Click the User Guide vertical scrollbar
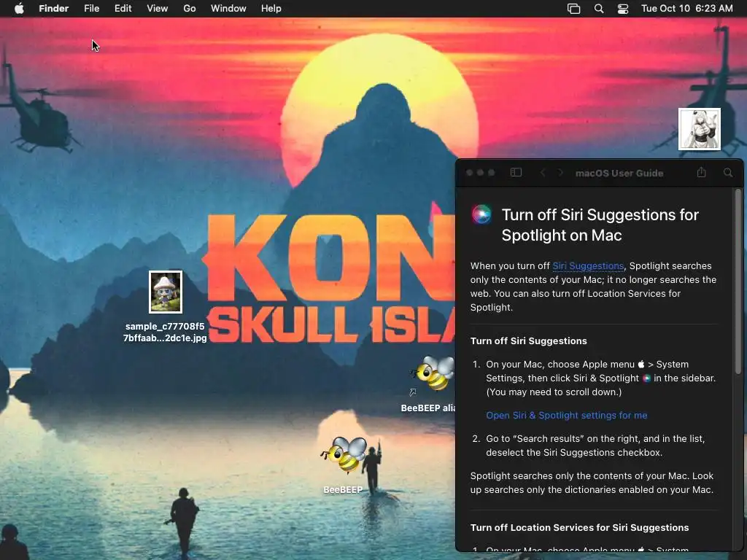The height and width of the screenshot is (560, 747). click(x=738, y=281)
